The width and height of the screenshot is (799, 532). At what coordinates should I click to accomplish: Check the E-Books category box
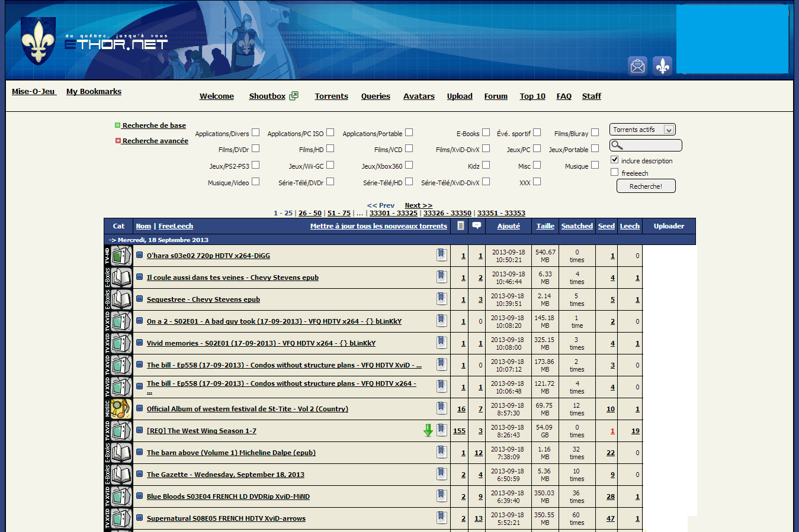486,133
